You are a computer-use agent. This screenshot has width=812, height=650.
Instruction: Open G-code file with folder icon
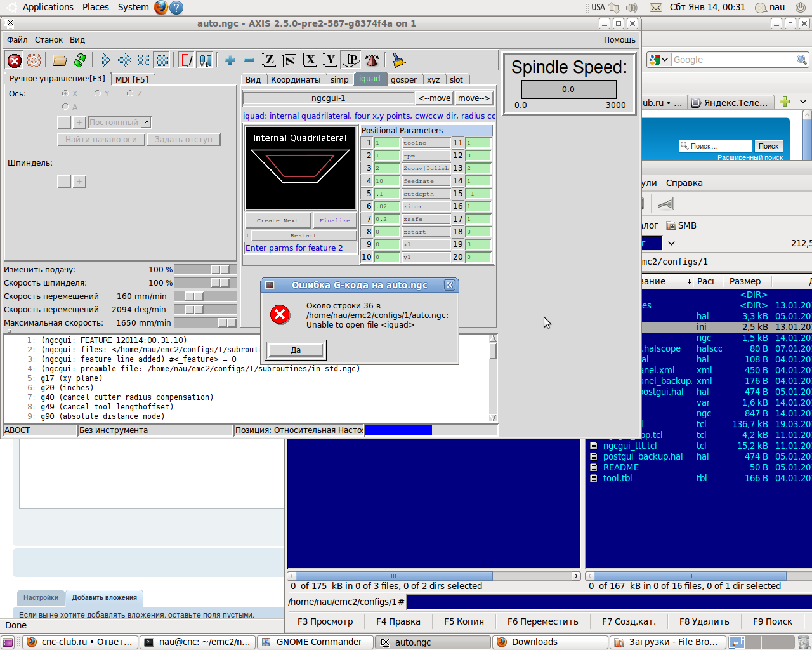click(59, 60)
